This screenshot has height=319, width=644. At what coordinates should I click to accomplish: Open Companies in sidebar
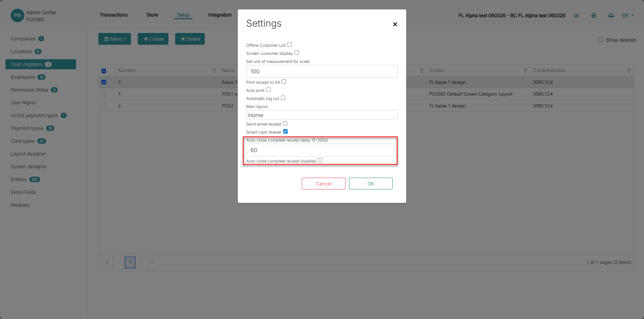coord(23,39)
